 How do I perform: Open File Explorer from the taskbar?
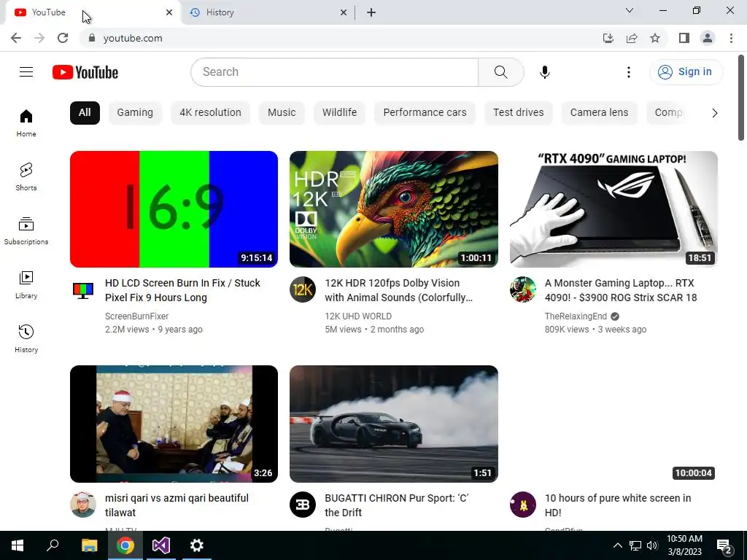(x=89, y=545)
